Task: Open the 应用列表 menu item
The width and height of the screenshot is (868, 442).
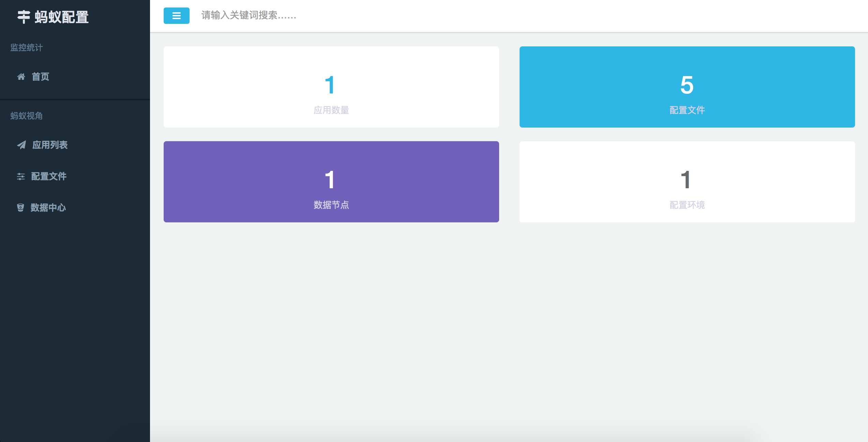Action: click(x=50, y=145)
